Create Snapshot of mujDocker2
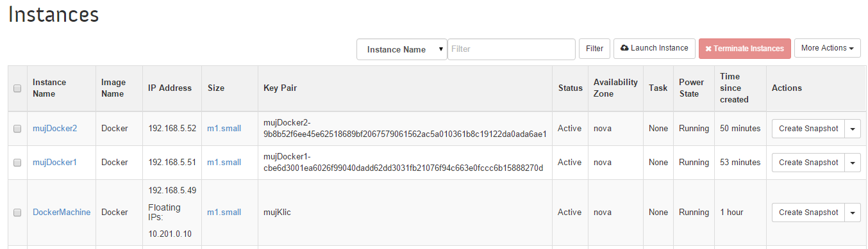The height and width of the screenshot is (249, 868). click(x=808, y=128)
